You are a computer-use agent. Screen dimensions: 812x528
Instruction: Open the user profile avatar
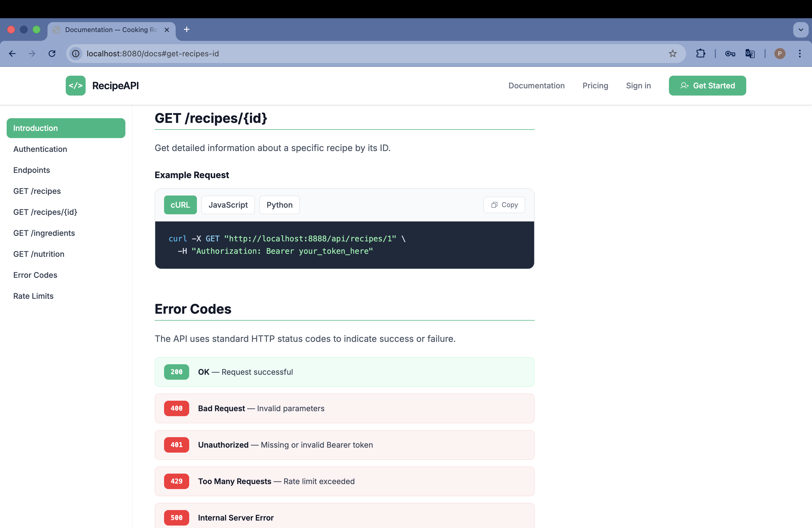[x=780, y=54]
